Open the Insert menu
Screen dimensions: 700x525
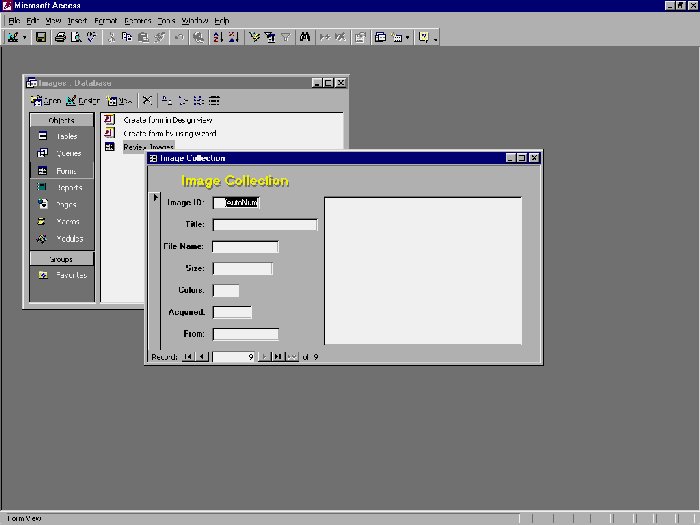pyautogui.click(x=77, y=20)
